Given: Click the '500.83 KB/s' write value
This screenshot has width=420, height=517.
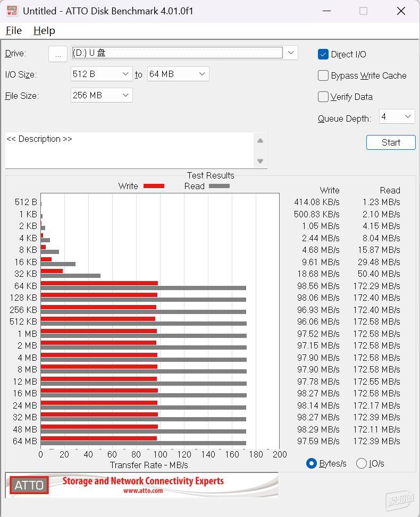Looking at the screenshot, I should [x=316, y=214].
